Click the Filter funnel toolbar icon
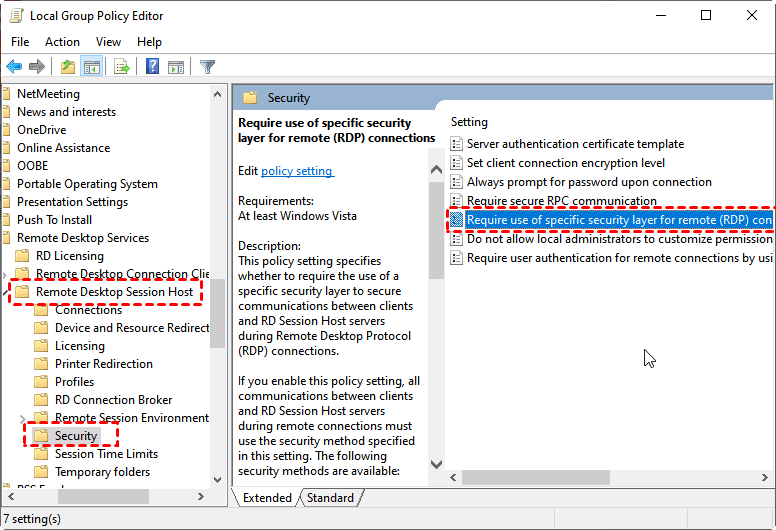The height and width of the screenshot is (530, 776). pyautogui.click(x=207, y=66)
